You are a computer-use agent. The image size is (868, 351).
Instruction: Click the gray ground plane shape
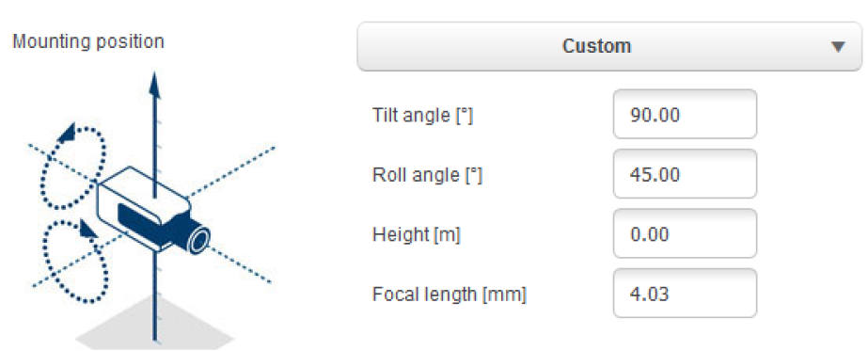tap(154, 324)
